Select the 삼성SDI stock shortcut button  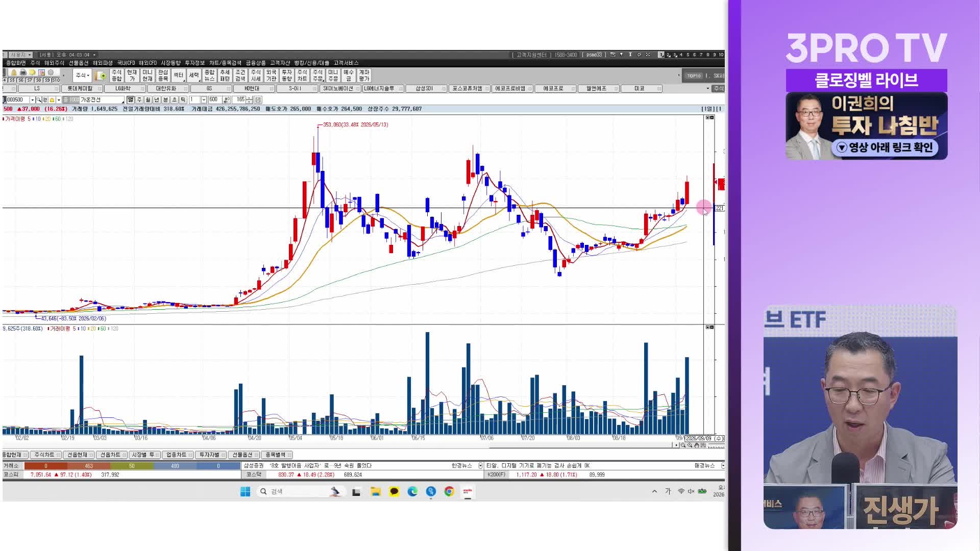tap(427, 89)
